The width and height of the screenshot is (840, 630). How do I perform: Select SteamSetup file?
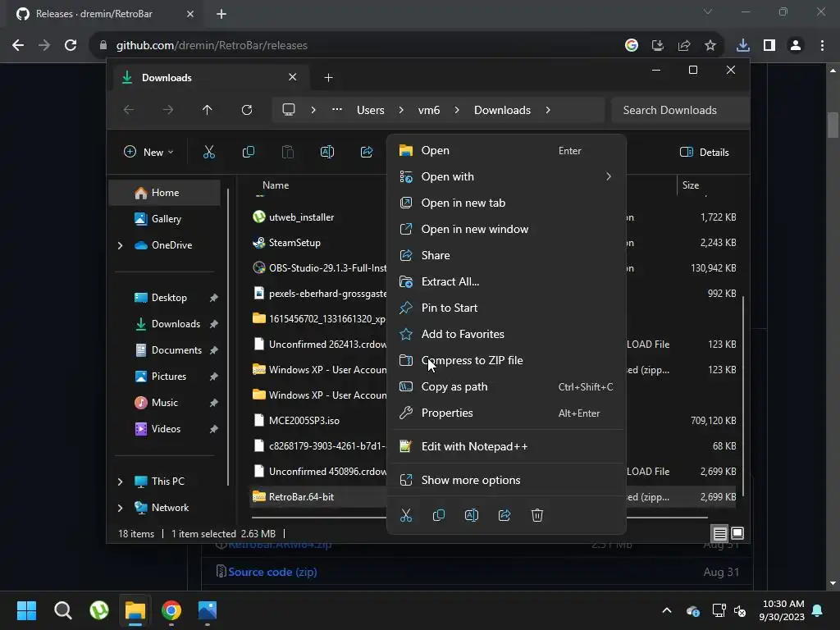(294, 243)
